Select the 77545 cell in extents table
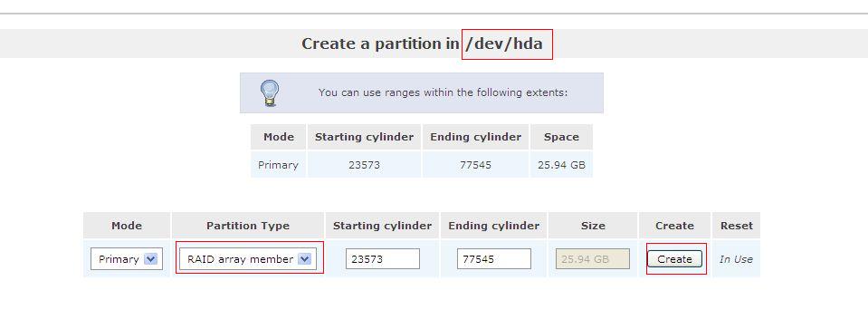 coord(475,165)
